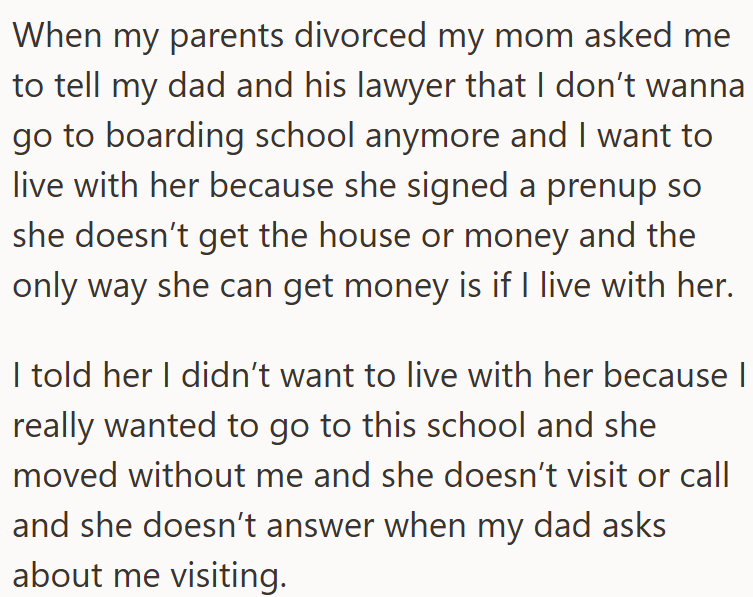This screenshot has width=753, height=597.
Task: Click "only way" at paragraph's last line
Action: click(x=80, y=285)
